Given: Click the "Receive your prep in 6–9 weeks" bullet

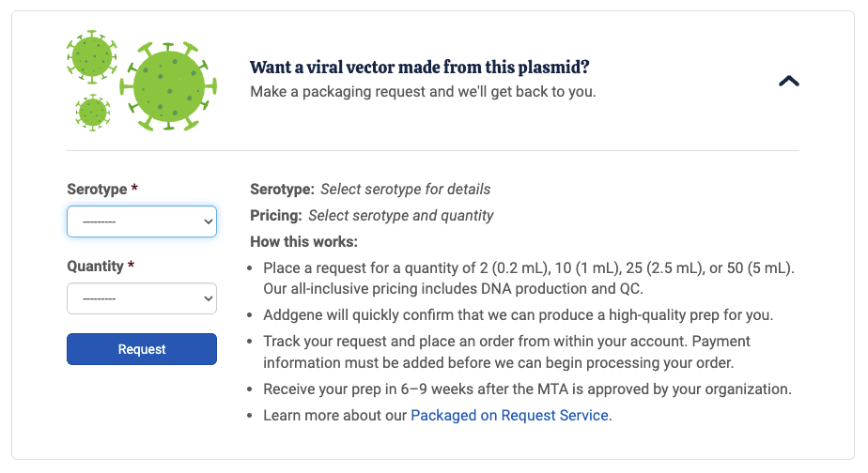Looking at the screenshot, I should [x=527, y=389].
